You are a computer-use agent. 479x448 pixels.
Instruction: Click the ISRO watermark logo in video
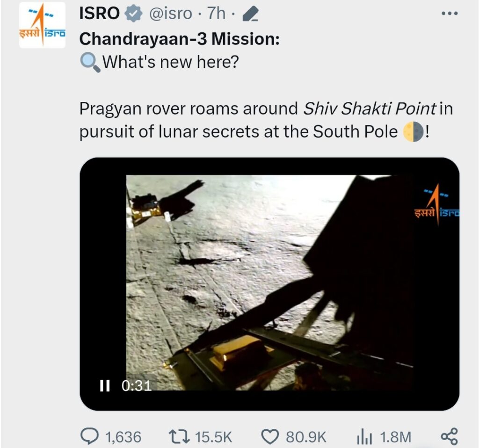pos(437,204)
